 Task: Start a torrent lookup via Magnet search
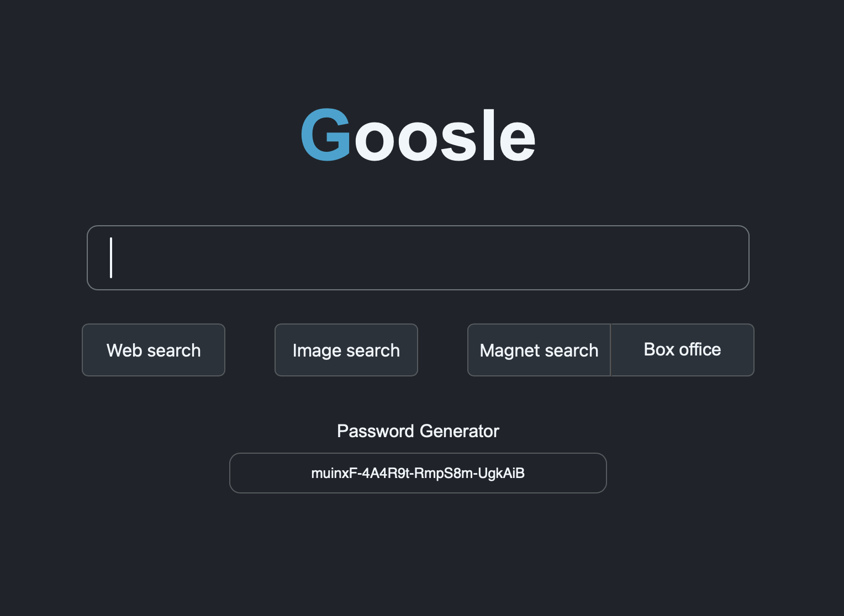pos(539,350)
